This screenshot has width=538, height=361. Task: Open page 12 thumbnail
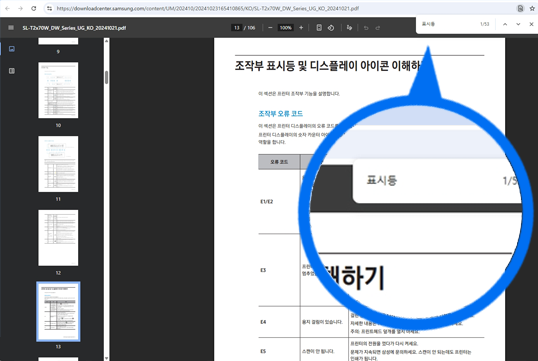coord(58,238)
